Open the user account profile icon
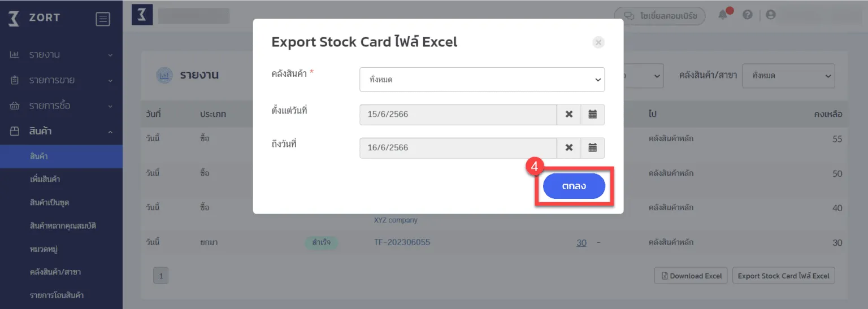Viewport: 868px width, 309px height. [770, 15]
